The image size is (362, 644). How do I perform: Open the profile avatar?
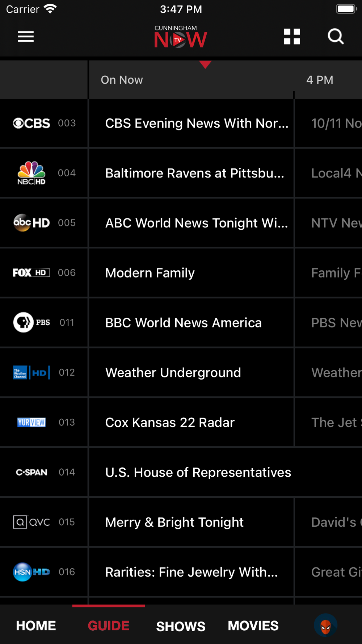click(326, 625)
